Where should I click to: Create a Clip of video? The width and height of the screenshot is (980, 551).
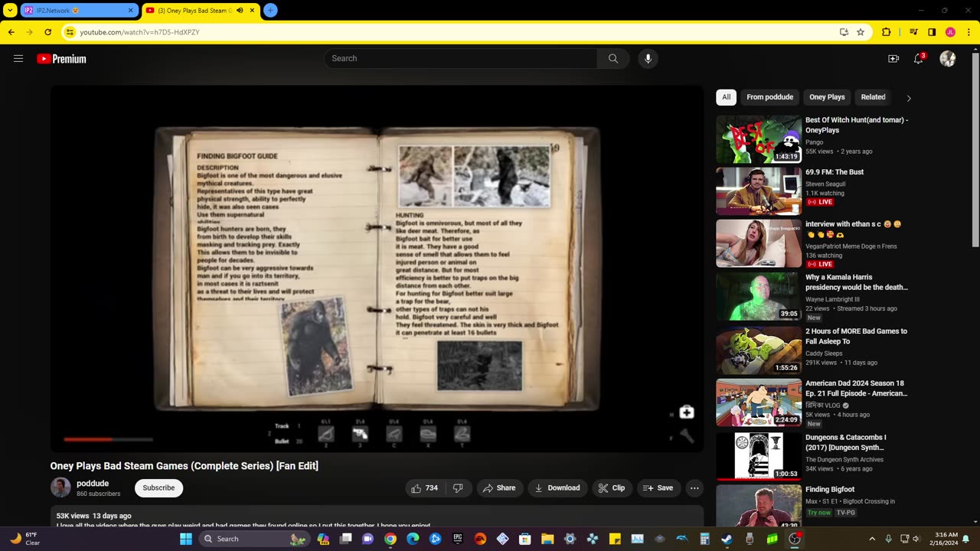(x=612, y=488)
